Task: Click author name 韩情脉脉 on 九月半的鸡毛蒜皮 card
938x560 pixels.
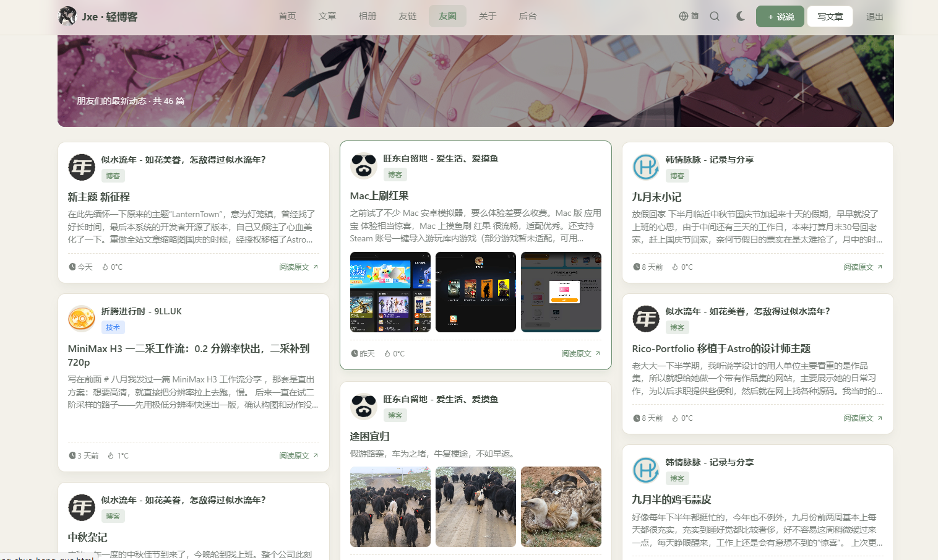Action: (710, 462)
